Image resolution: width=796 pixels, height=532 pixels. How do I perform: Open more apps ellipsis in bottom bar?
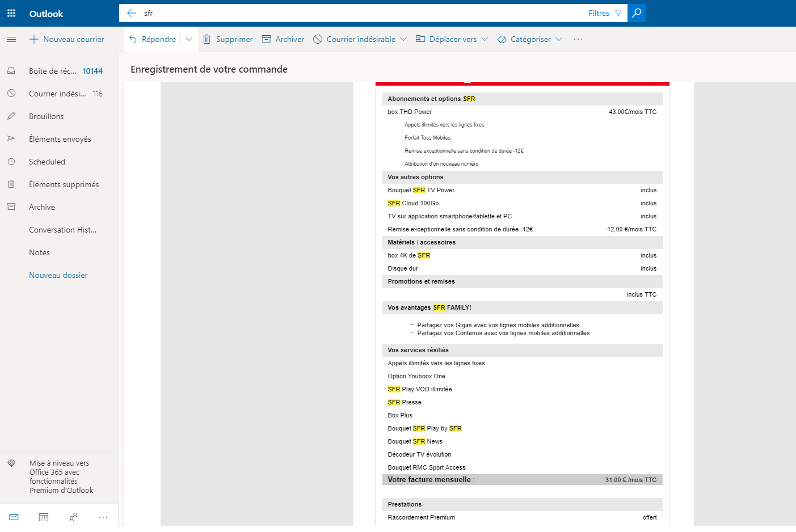pyautogui.click(x=103, y=517)
